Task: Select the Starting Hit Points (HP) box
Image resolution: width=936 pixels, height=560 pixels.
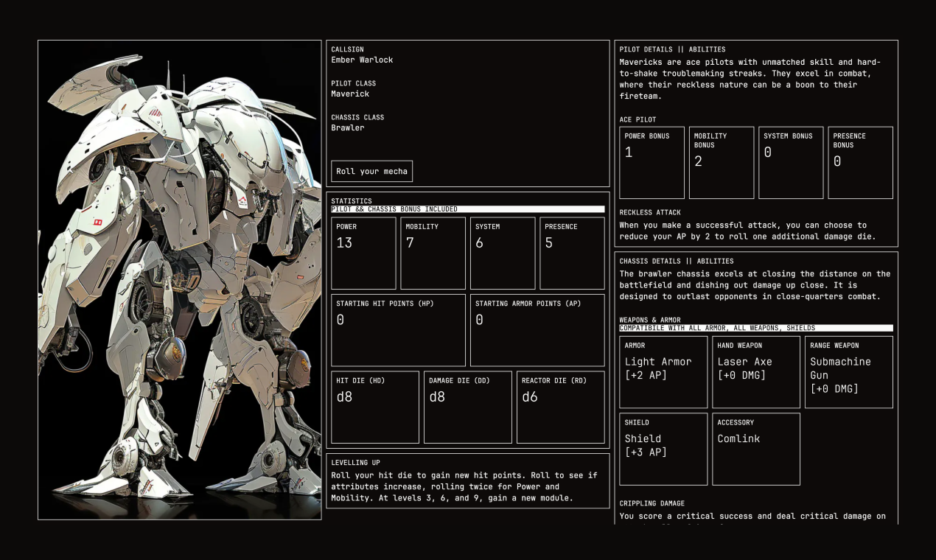Action: (398, 330)
